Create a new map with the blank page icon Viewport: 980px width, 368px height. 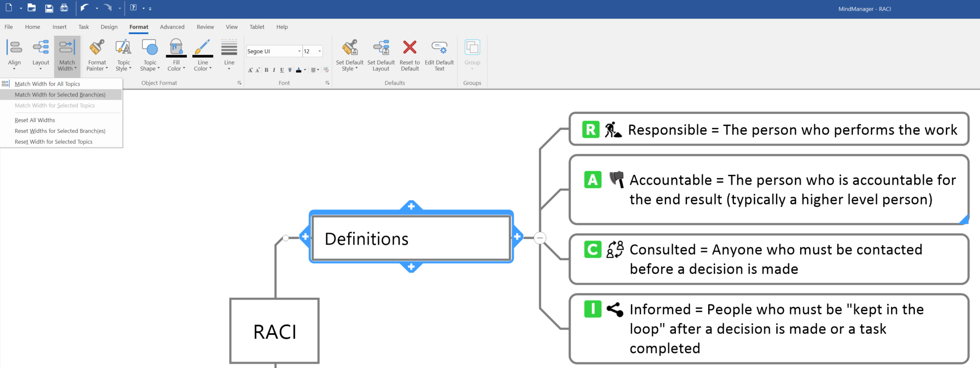click(9, 8)
